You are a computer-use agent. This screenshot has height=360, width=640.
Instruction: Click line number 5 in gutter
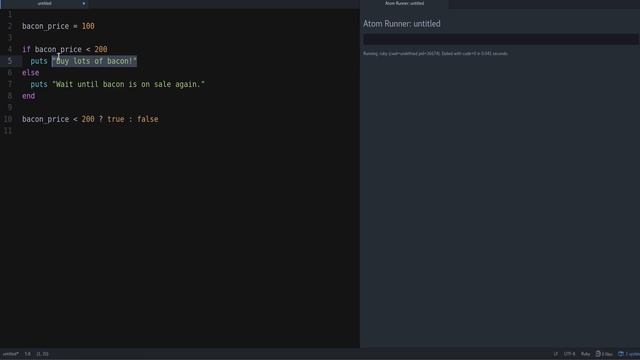point(10,61)
